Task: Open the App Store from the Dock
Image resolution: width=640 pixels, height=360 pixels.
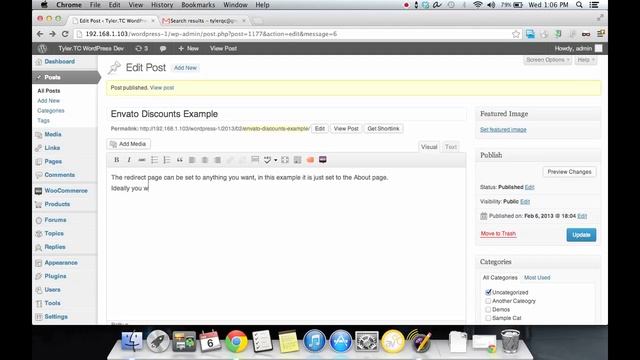Action: (x=340, y=341)
